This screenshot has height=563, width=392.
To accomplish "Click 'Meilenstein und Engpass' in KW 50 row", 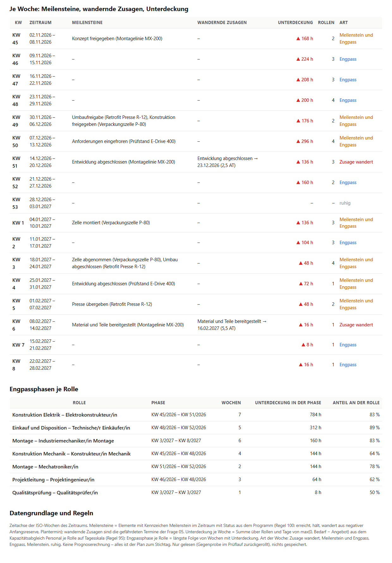I will click(x=356, y=141).
